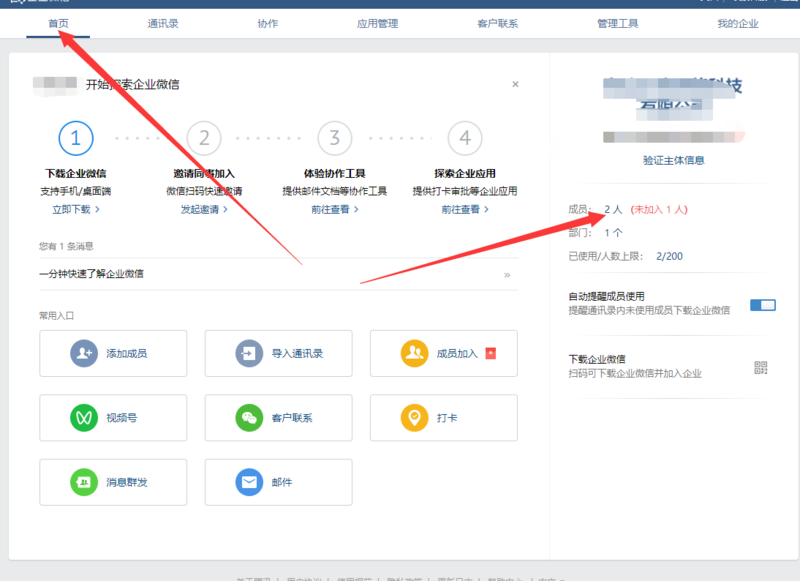Close the 开始探索企业微信 guide panel
800x581 pixels.
point(515,84)
